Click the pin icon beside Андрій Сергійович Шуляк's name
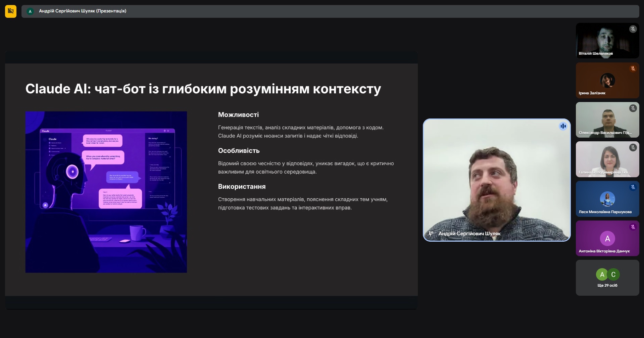Screen dimensions: 644x338 [431, 233]
